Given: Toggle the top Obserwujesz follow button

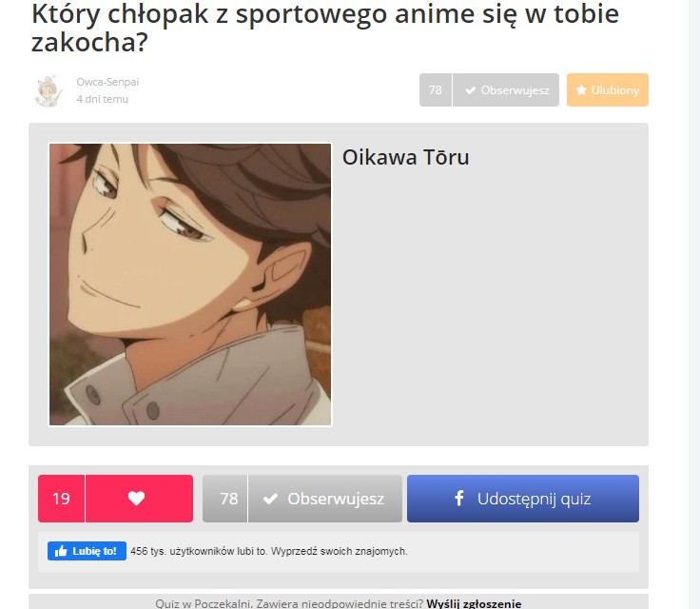Looking at the screenshot, I should pyautogui.click(x=506, y=89).
